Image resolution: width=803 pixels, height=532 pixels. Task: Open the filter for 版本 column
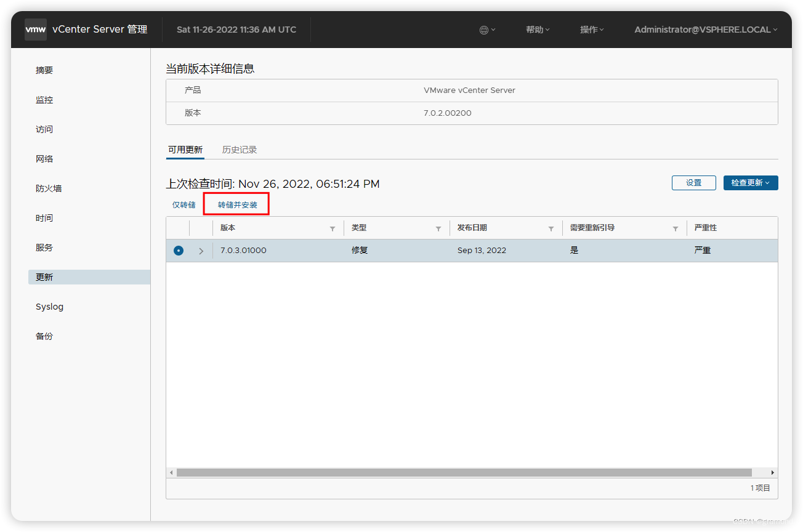[x=333, y=228]
